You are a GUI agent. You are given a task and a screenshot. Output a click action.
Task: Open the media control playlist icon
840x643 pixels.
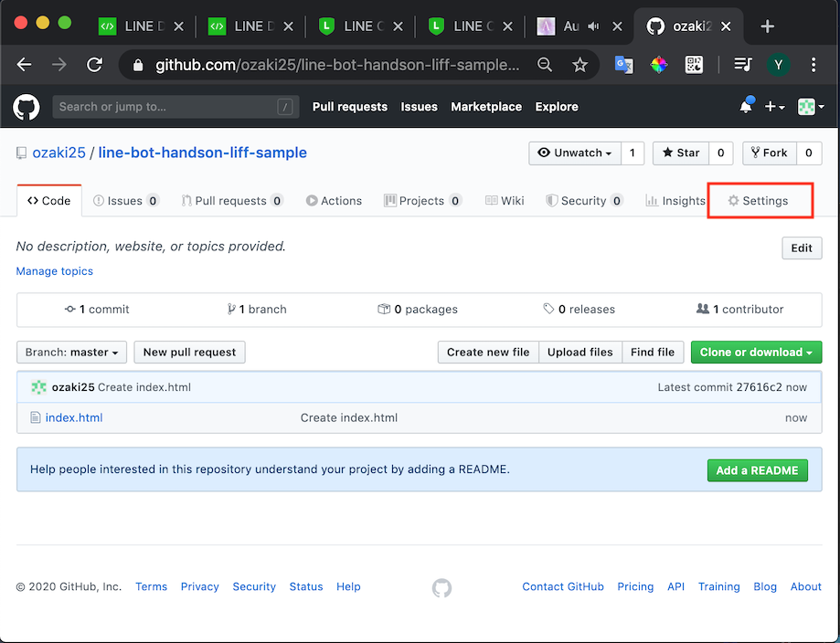[742, 66]
